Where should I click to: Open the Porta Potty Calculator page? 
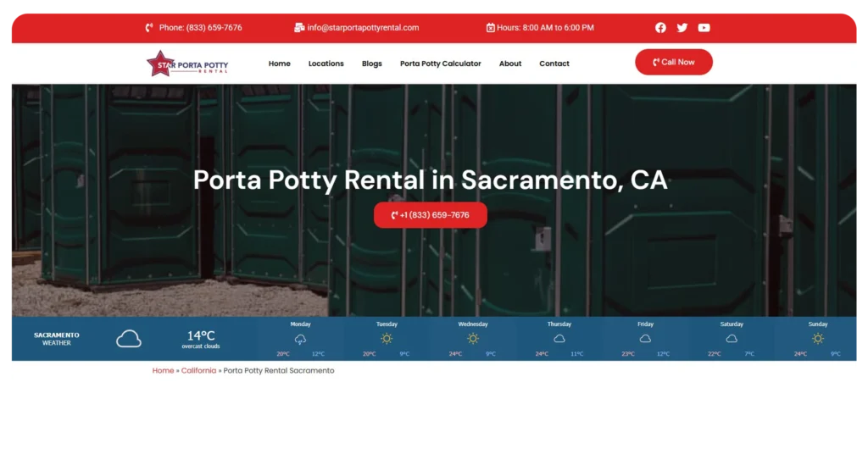(x=440, y=64)
